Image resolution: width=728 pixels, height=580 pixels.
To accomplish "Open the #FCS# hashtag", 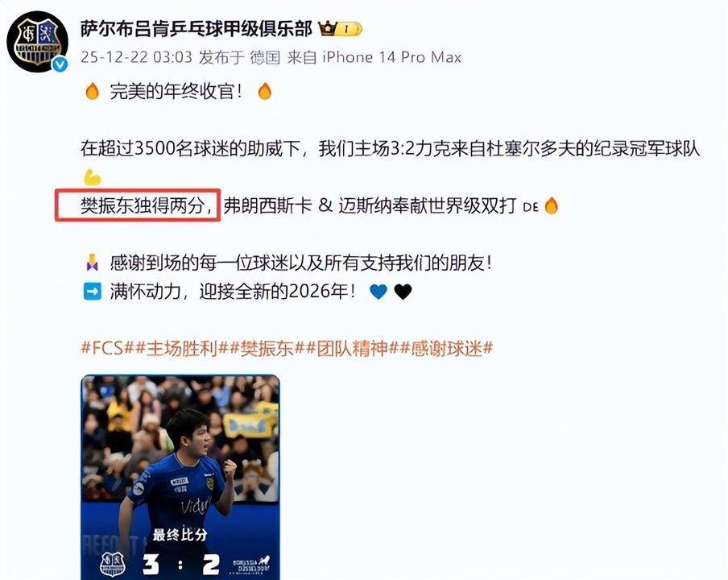I will (107, 348).
